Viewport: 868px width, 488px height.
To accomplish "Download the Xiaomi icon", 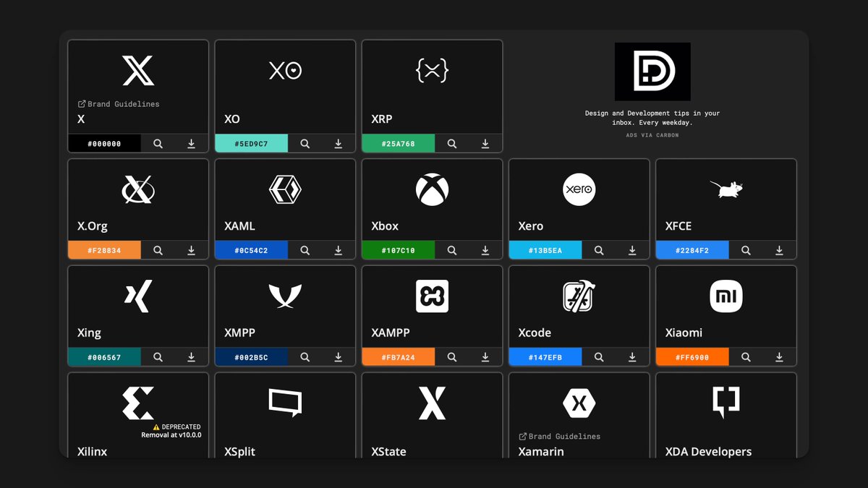I will (780, 358).
